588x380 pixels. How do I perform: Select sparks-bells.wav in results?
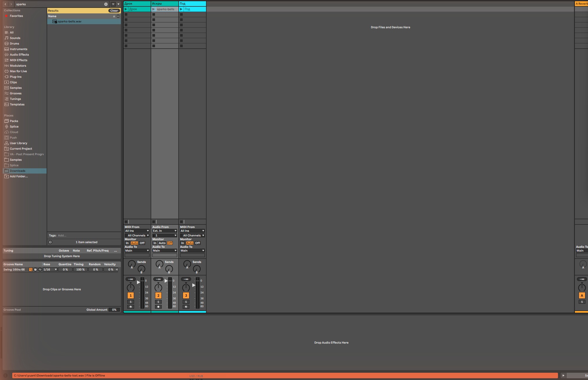(x=84, y=22)
